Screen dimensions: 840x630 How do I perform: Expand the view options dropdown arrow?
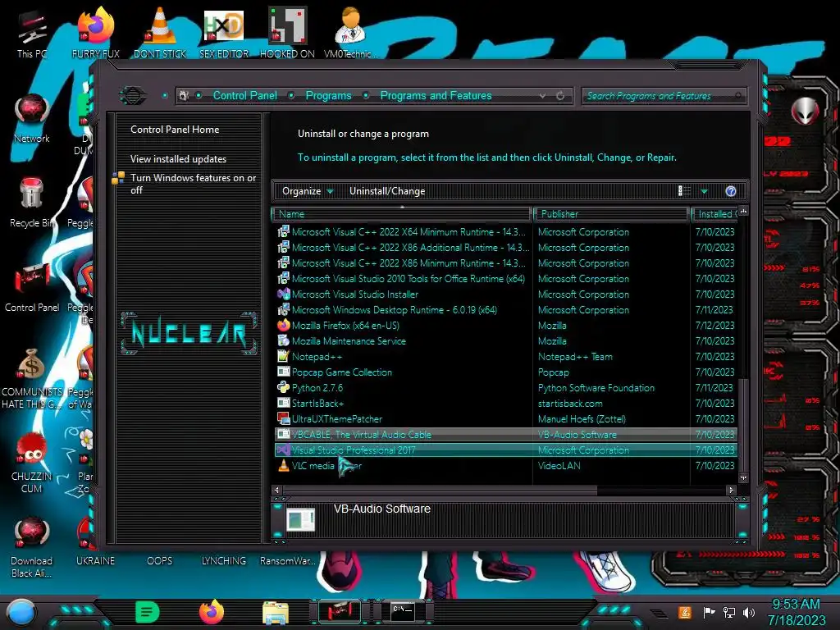click(705, 191)
